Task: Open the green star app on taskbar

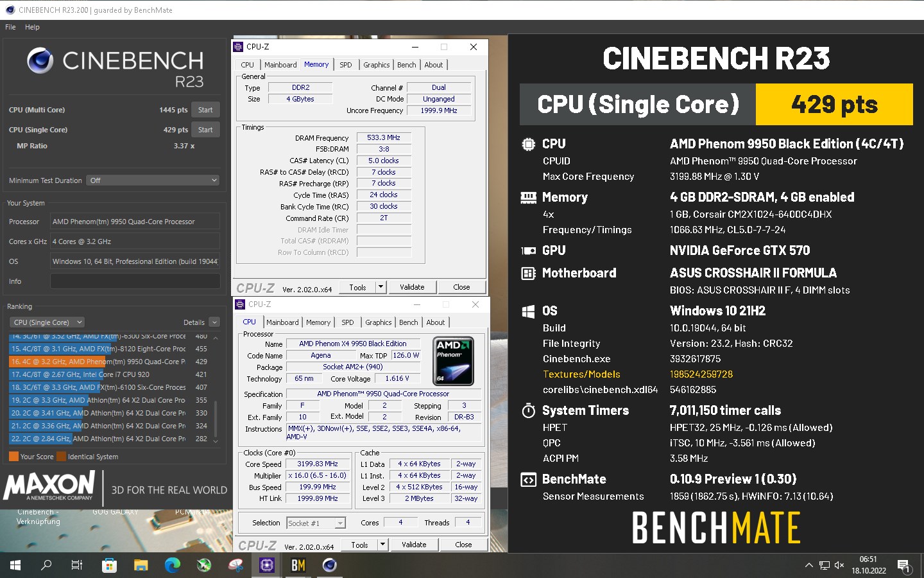Action: point(204,565)
